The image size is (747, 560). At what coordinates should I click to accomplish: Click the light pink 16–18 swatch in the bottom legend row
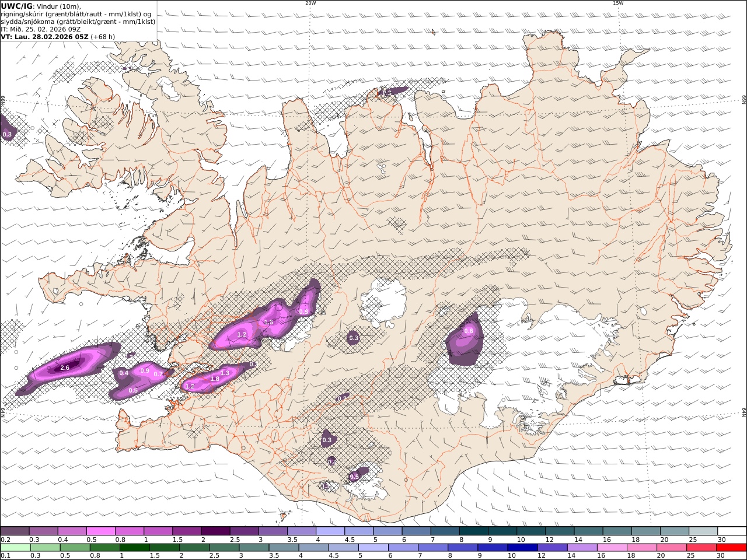(x=612, y=548)
